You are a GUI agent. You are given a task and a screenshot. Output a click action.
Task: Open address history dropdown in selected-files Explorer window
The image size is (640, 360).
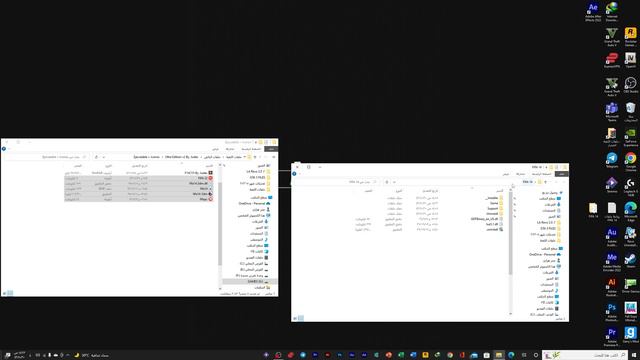click(104, 157)
